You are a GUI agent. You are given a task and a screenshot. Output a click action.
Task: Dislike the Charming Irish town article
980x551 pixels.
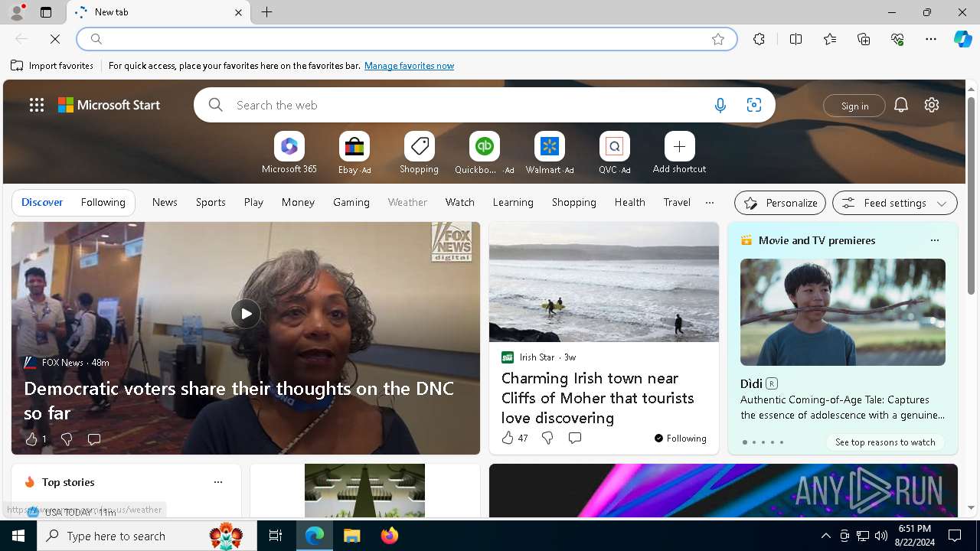(x=547, y=438)
